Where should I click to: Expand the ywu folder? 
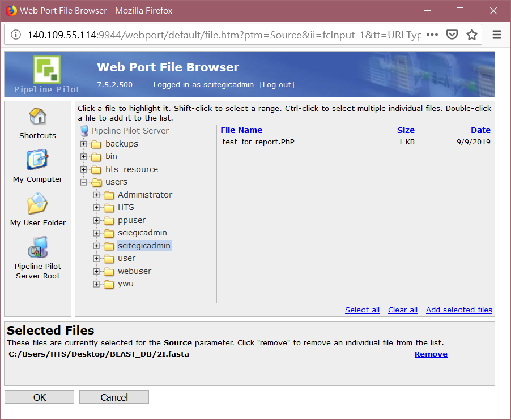pyautogui.click(x=96, y=284)
